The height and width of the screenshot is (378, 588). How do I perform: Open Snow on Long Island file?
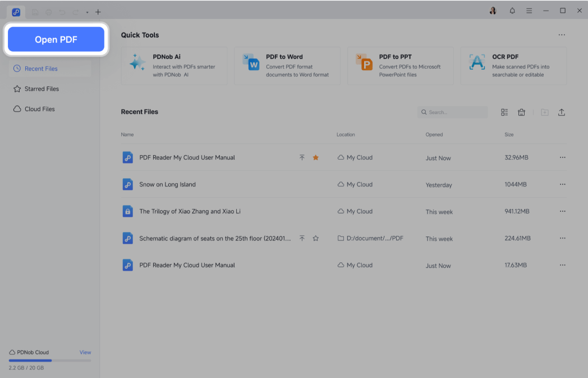click(x=167, y=184)
